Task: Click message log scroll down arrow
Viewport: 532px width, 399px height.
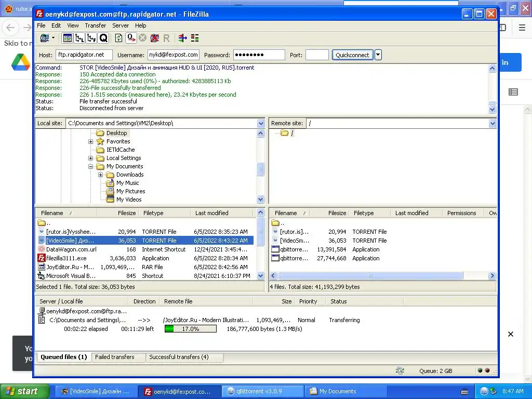Action: click(493, 109)
